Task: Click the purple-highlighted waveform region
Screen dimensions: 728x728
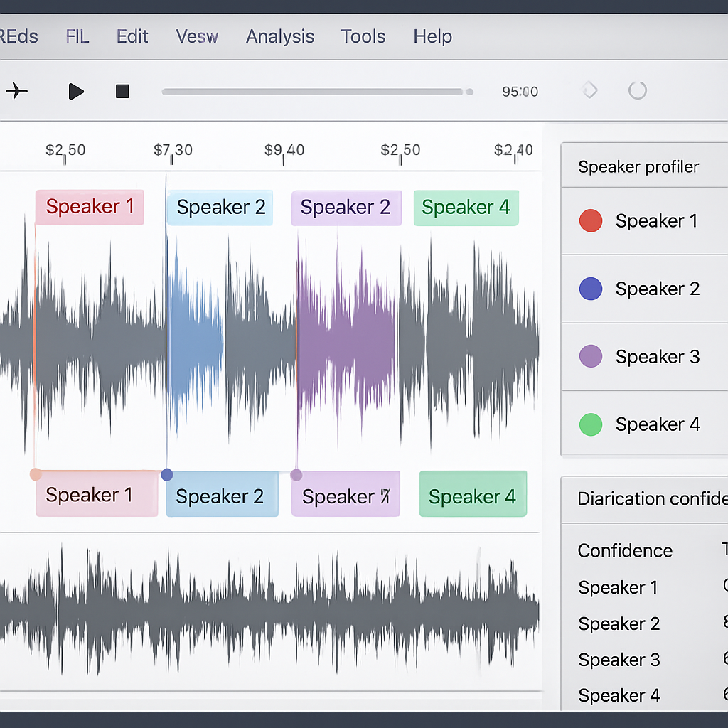Action: point(346,341)
